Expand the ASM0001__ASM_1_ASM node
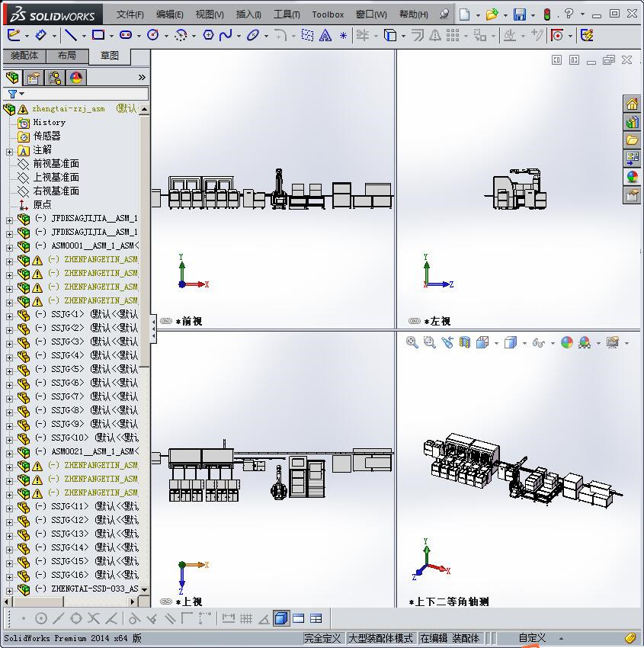 (x=9, y=248)
